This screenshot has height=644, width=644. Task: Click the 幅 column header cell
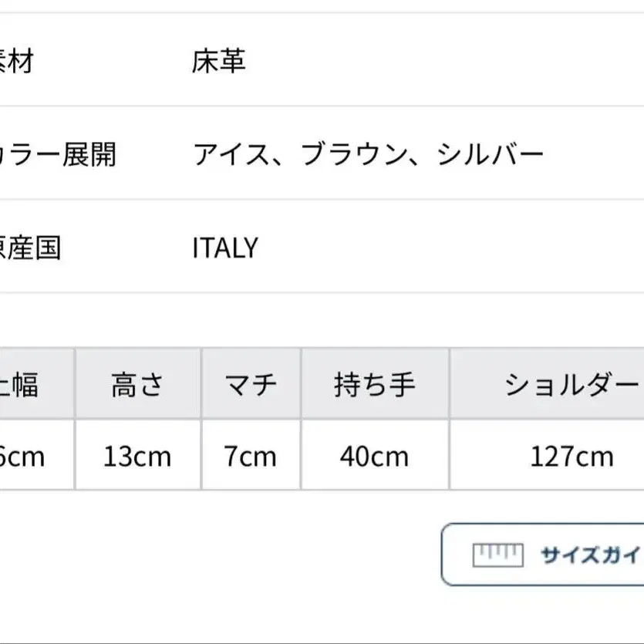pos(37,384)
